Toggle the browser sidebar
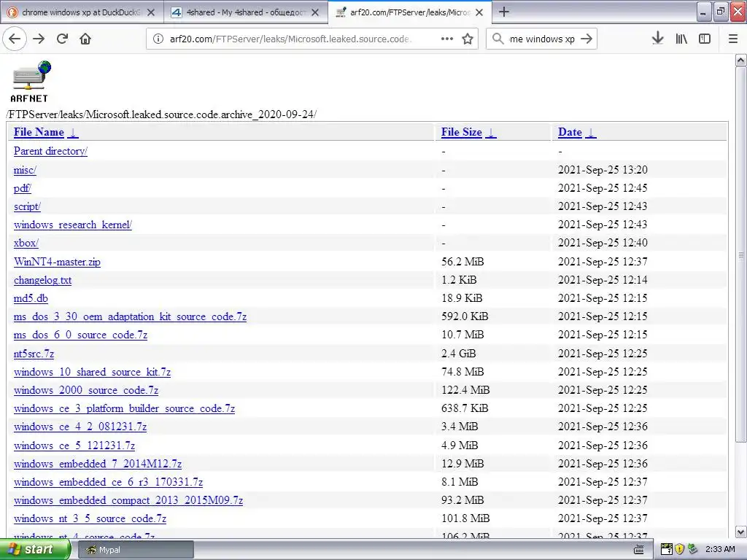The image size is (747, 560). tap(705, 39)
